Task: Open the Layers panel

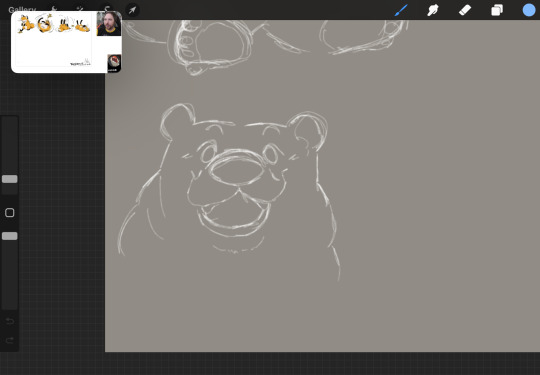Action: pos(497,10)
